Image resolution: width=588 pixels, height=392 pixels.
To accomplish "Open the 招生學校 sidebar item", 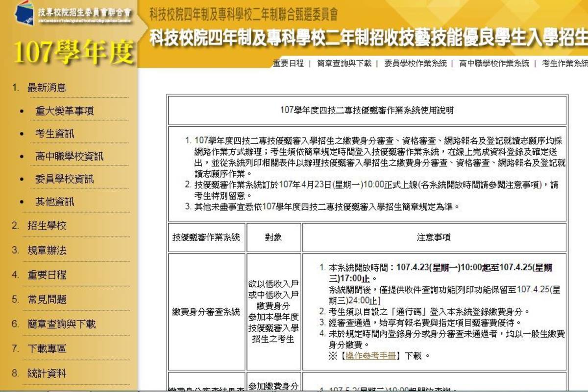I will 47,226.
